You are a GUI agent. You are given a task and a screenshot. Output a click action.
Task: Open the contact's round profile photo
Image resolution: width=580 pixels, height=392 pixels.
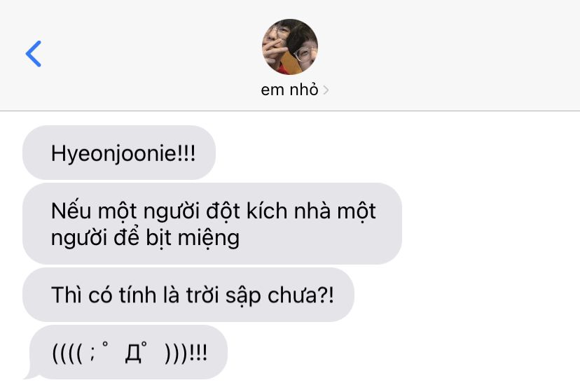click(x=290, y=47)
